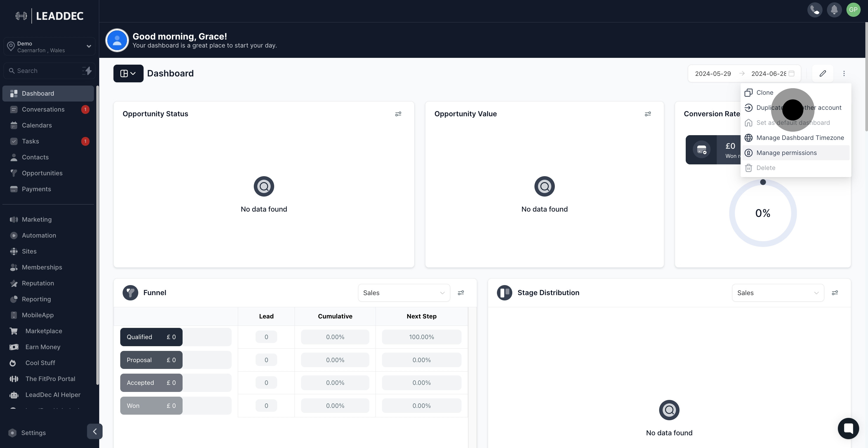The image size is (868, 448).
Task: Click the page vertical scrollbar
Action: (866, 77)
